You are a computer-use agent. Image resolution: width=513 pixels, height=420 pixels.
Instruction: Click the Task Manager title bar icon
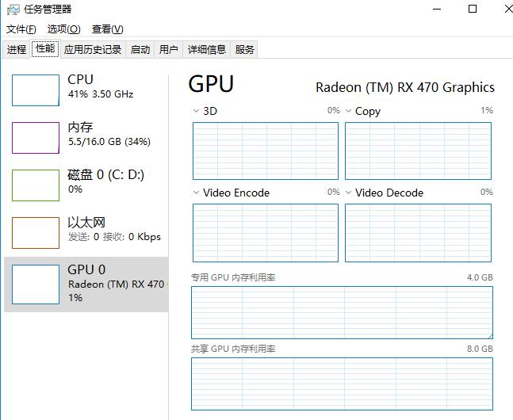[x=13, y=10]
